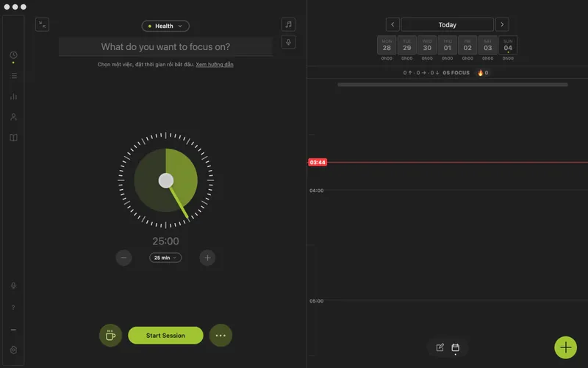Switch to calendar view icon at bottom

pos(455,347)
